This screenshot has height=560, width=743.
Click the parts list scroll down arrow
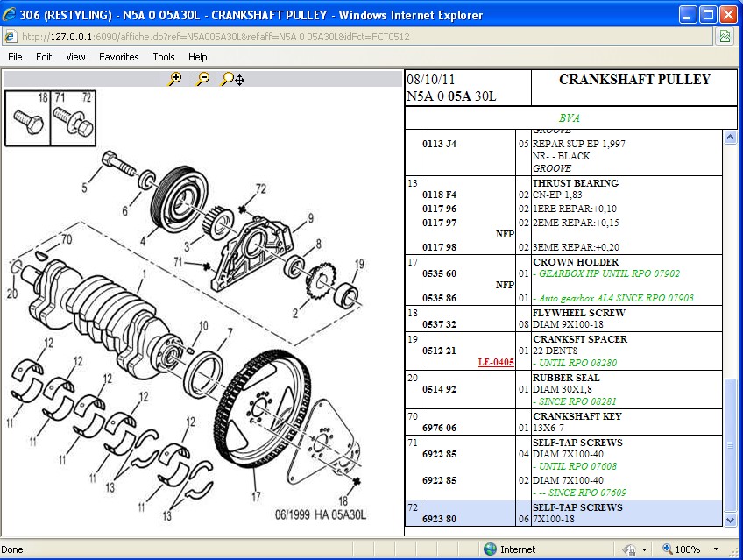(731, 520)
